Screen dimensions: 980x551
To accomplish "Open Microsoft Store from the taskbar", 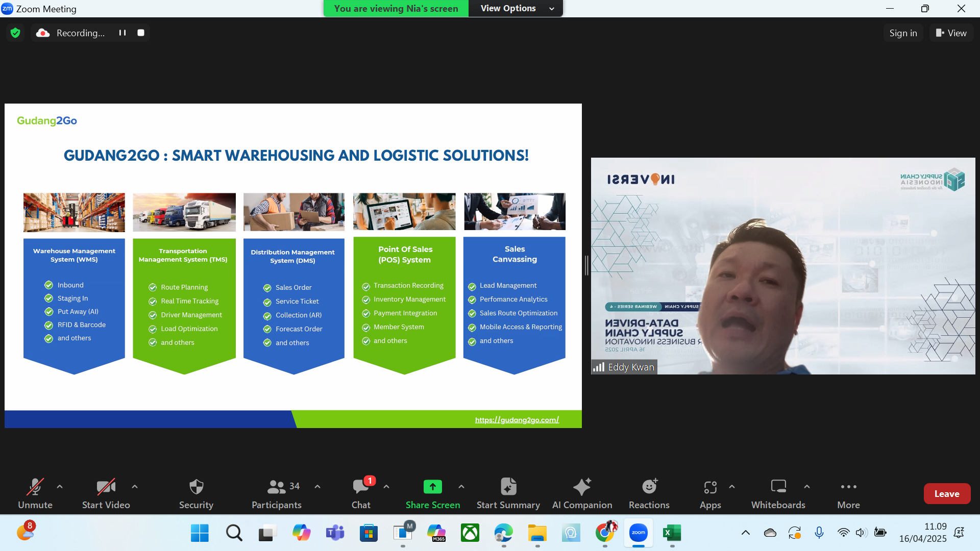I will pyautogui.click(x=369, y=533).
